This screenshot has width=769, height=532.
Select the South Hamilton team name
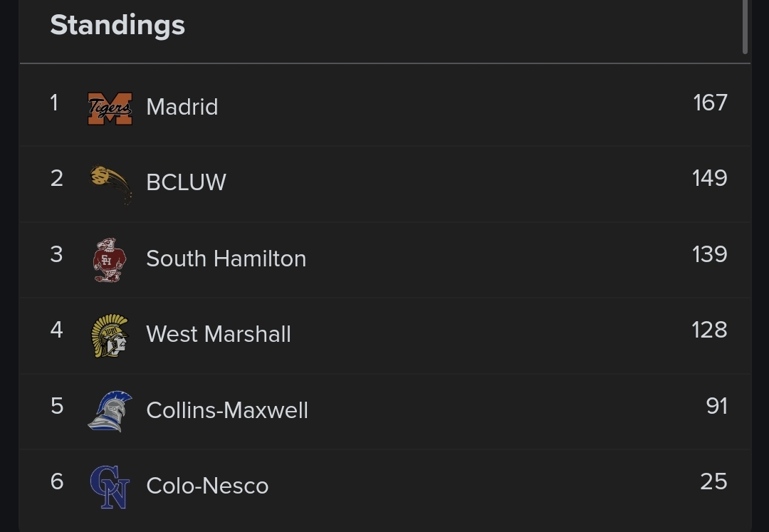pyautogui.click(x=226, y=259)
